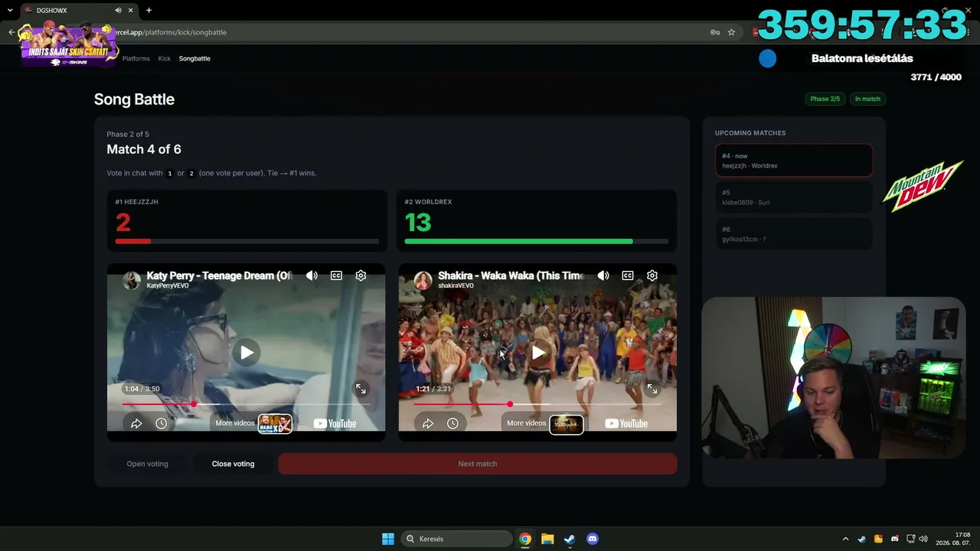Open the Shakira - Waka Waka title link
The width and height of the screenshot is (980, 551).
tap(511, 275)
